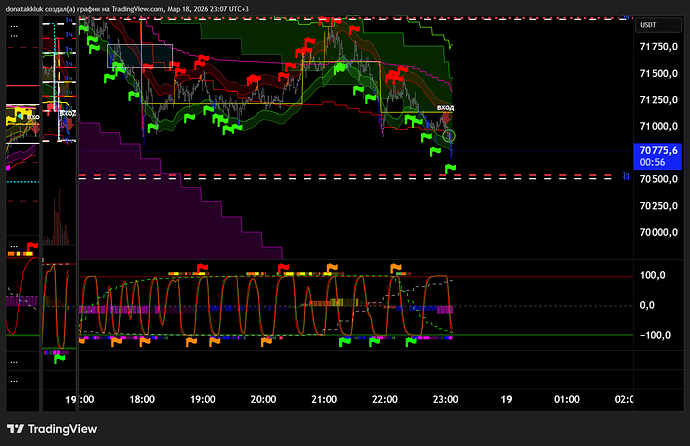Click the 'вход' entry label near the latest candles
Viewport: 690px width, 446px height.
point(446,107)
